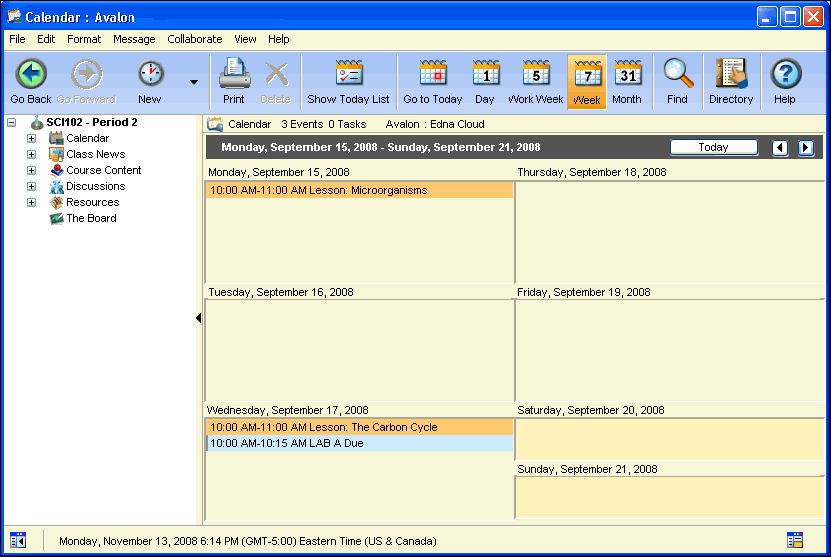Screen dimensions: 831x557
Task: Open the Collaborate menu
Action: [195, 39]
